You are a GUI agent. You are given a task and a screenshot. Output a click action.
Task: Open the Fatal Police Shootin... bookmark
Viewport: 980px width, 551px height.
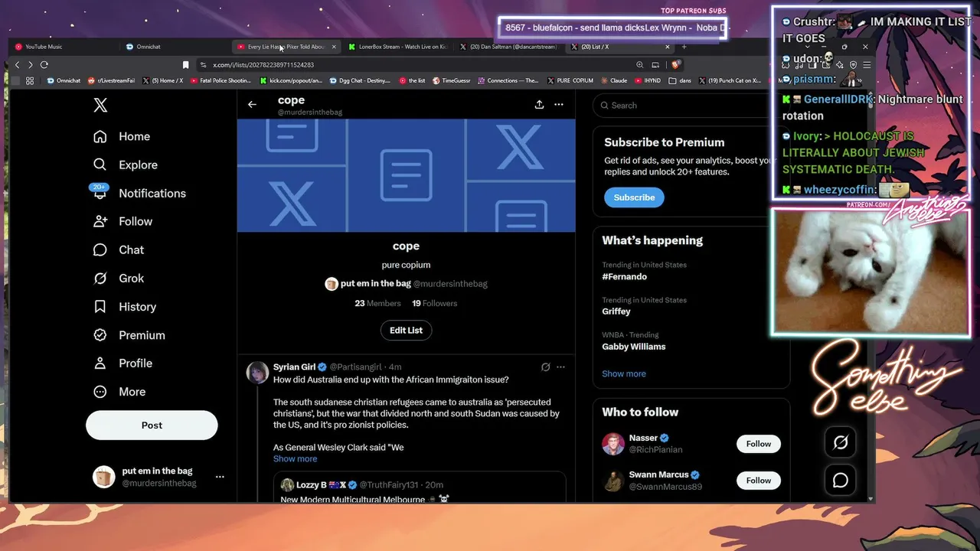coord(220,80)
